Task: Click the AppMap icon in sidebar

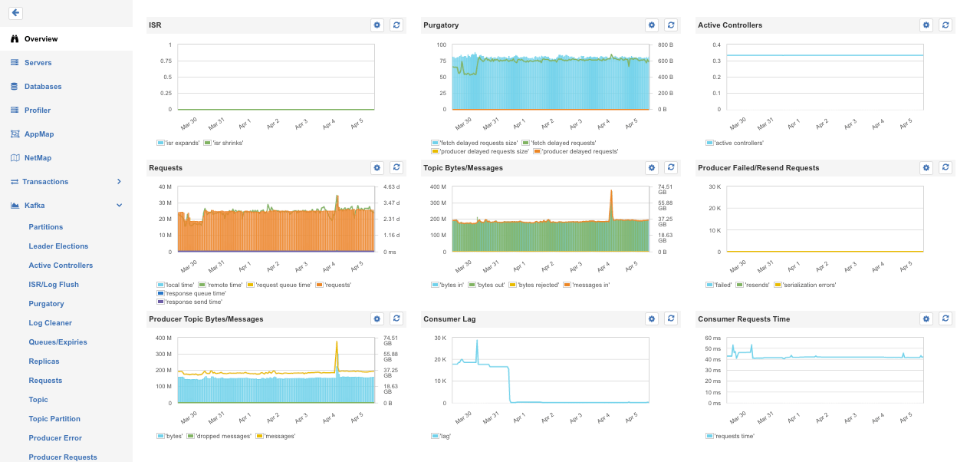Action: pos(15,134)
